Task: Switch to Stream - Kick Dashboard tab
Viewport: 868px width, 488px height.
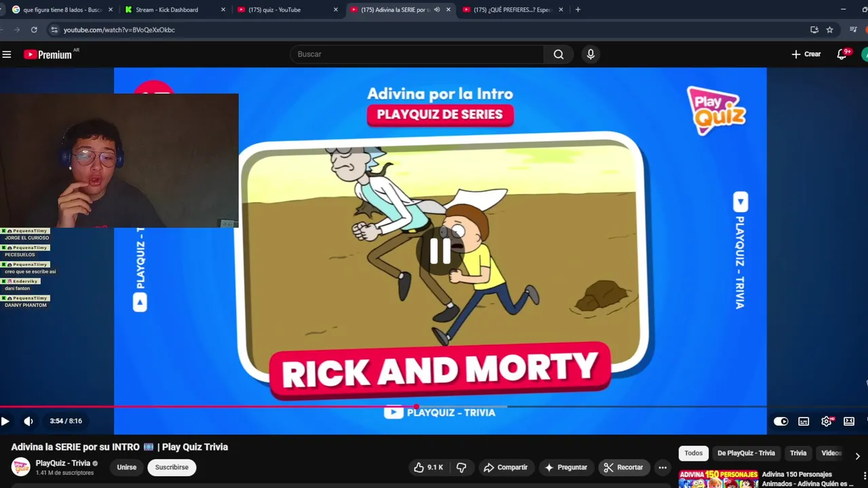Action: tap(167, 9)
